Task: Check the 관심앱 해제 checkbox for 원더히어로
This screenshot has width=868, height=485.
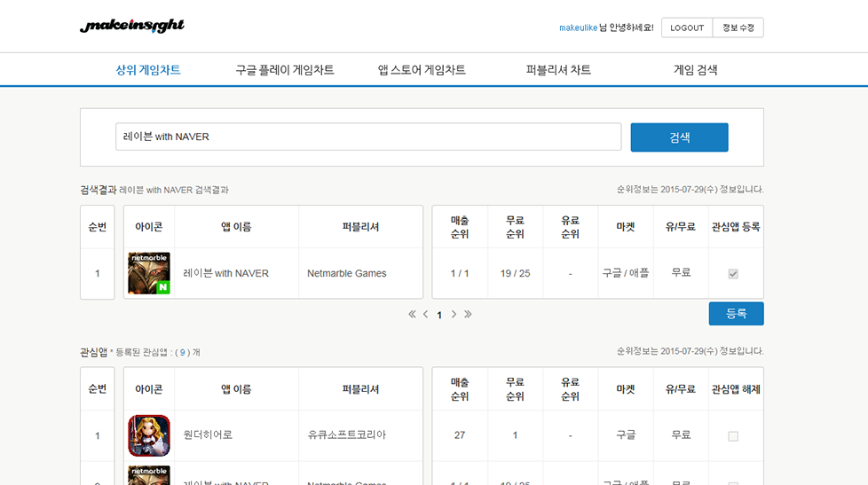Action: [x=733, y=436]
